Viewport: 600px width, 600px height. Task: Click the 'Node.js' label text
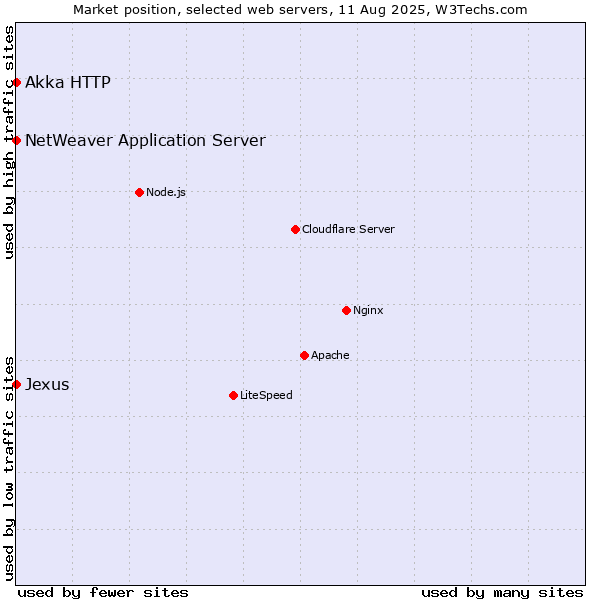[x=166, y=192]
